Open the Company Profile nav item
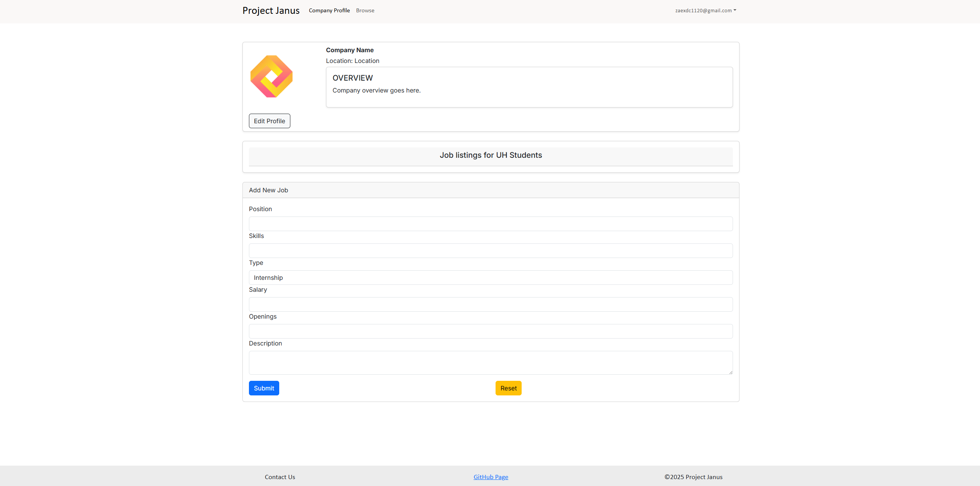This screenshot has height=486, width=980. 329,10
